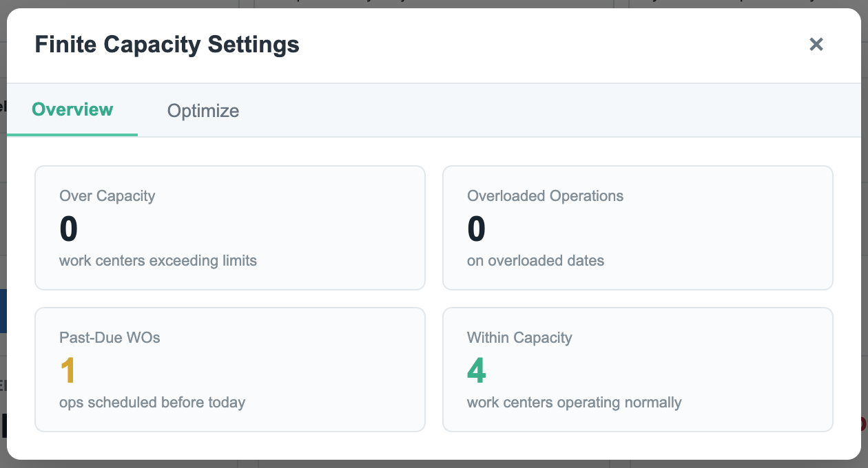Click the Finite Capacity Settings title
The width and height of the screenshot is (868, 468).
[x=167, y=45]
